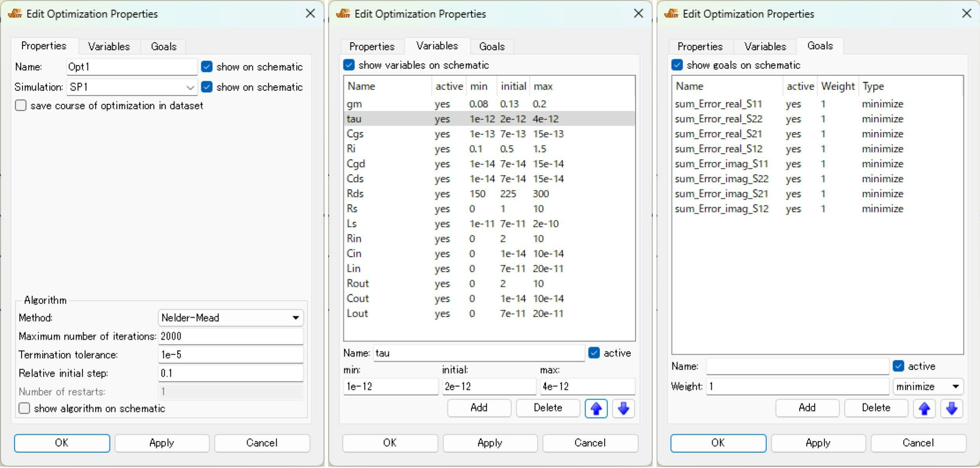Switch to Variables tab in first dialog

point(109,47)
